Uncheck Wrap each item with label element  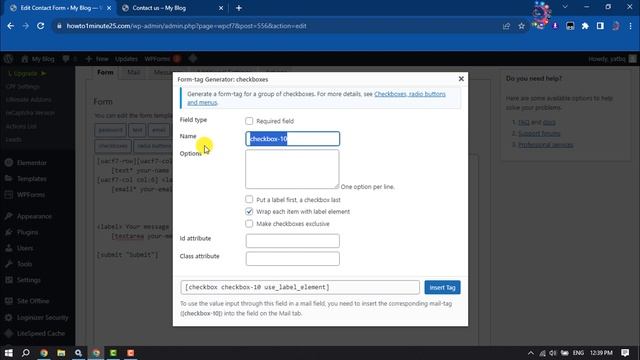tap(249, 211)
